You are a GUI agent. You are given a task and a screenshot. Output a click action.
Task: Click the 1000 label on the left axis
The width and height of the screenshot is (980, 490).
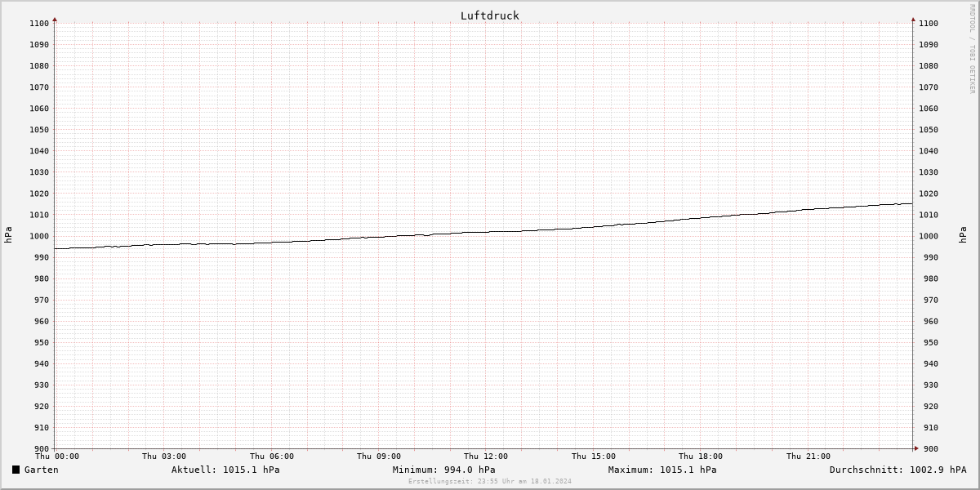(x=39, y=236)
